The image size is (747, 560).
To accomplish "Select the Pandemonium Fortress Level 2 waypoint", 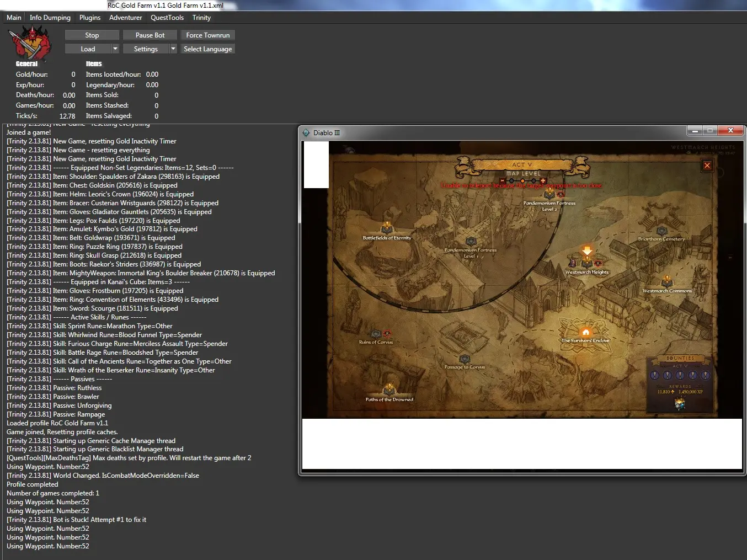I will pyautogui.click(x=549, y=194).
